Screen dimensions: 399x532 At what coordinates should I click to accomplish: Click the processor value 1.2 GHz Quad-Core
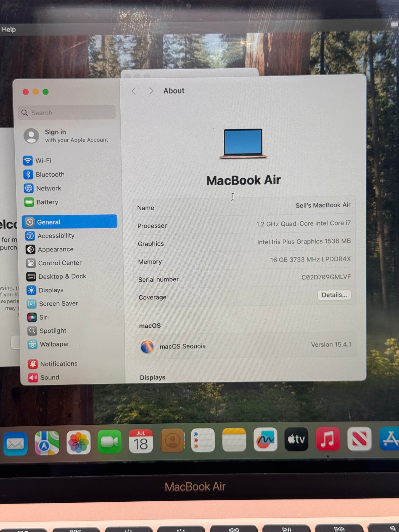click(303, 223)
